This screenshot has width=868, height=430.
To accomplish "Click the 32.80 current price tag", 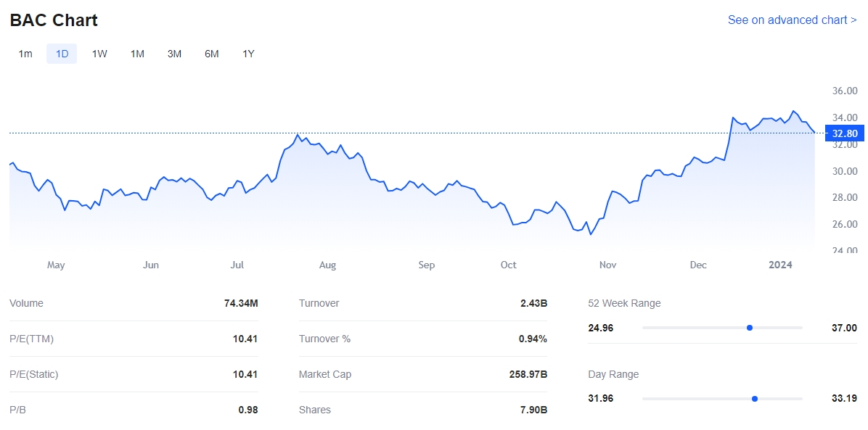I will 844,133.
